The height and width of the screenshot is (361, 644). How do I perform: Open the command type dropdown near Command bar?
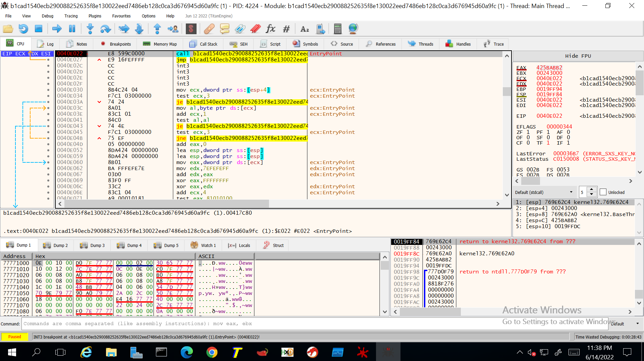click(x=627, y=324)
